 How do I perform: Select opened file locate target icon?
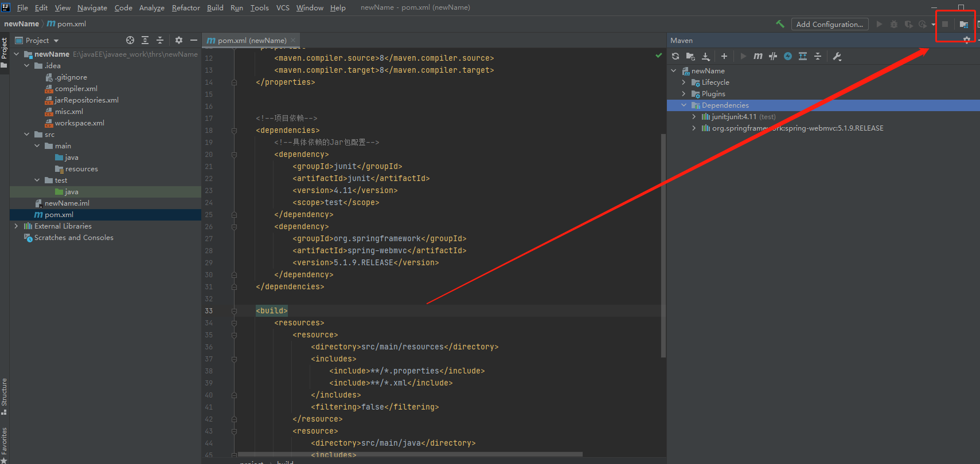[x=130, y=40]
